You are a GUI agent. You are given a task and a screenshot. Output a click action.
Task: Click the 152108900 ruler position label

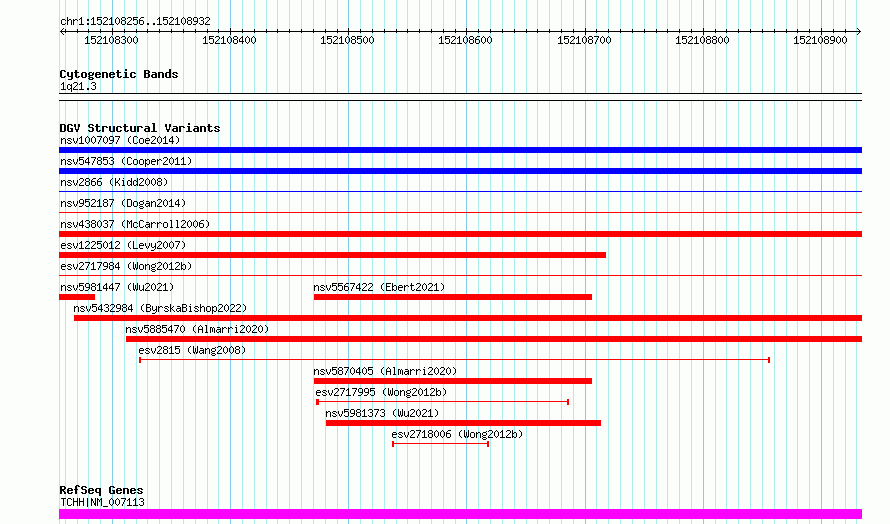(x=820, y=40)
